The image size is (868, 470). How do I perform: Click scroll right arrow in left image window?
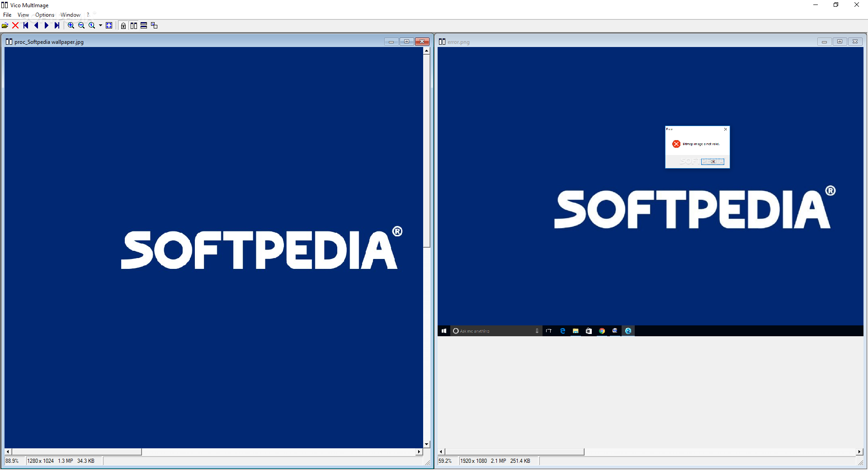419,451
